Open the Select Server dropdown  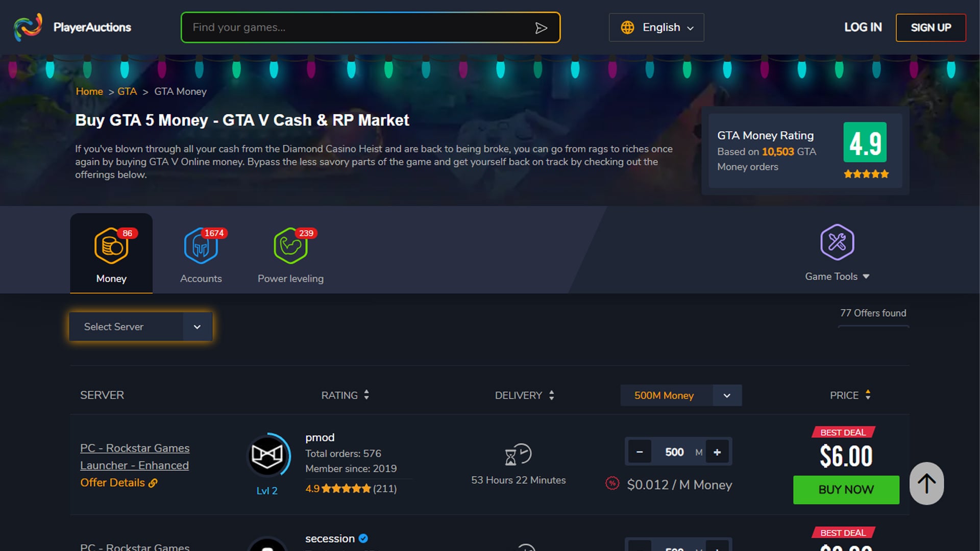click(140, 327)
